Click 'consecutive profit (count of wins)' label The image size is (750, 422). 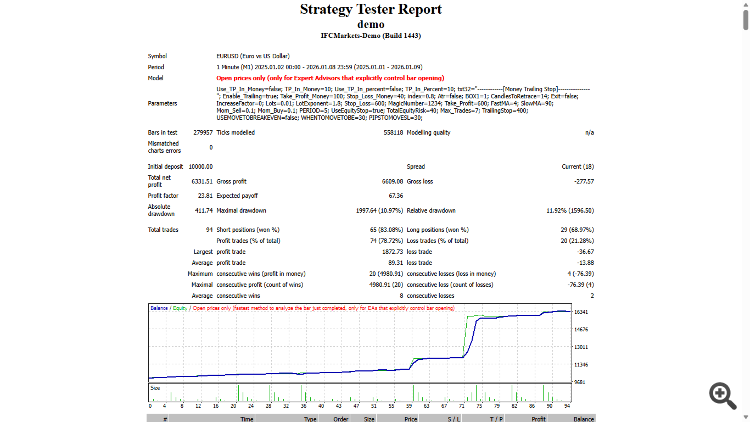pos(260,285)
